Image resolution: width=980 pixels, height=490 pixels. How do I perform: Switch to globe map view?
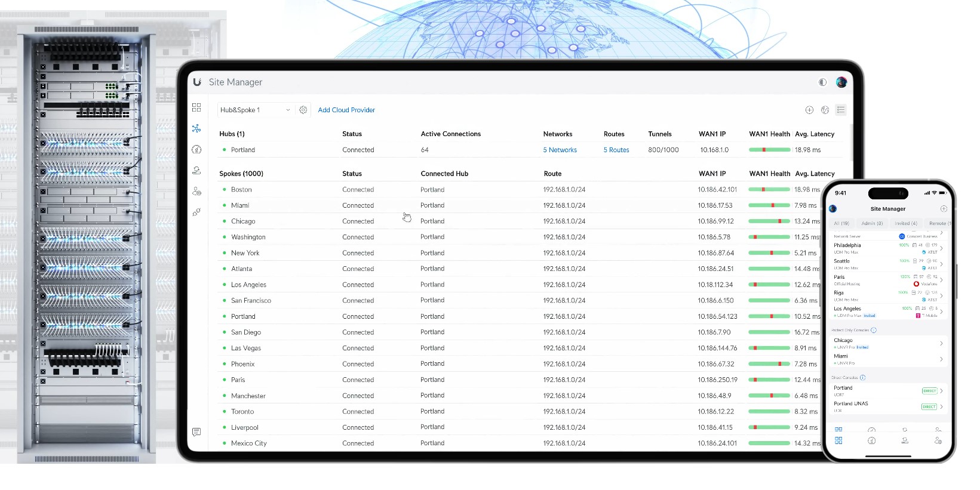tap(825, 110)
